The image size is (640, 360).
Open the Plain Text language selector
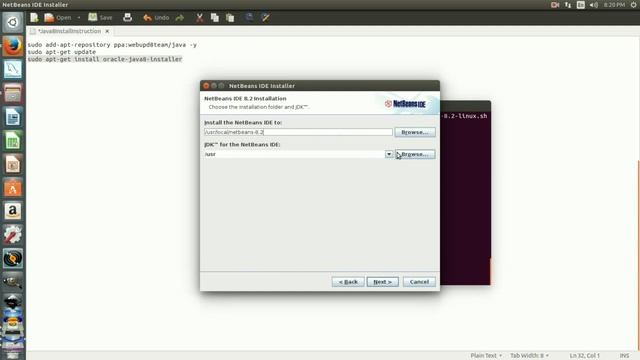pos(486,356)
